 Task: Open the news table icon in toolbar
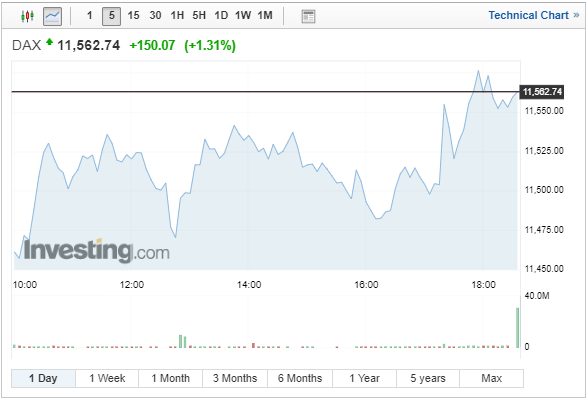(308, 16)
